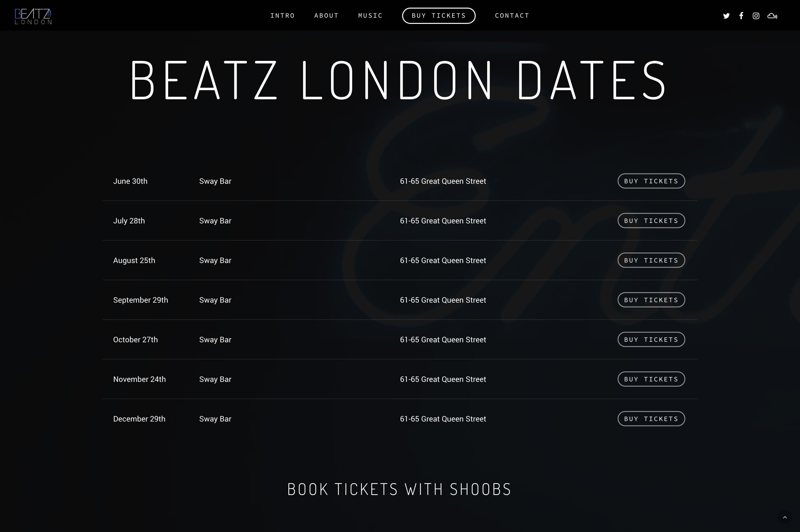Buy tickets for August 25th event
This screenshot has width=800, height=532.
(651, 260)
